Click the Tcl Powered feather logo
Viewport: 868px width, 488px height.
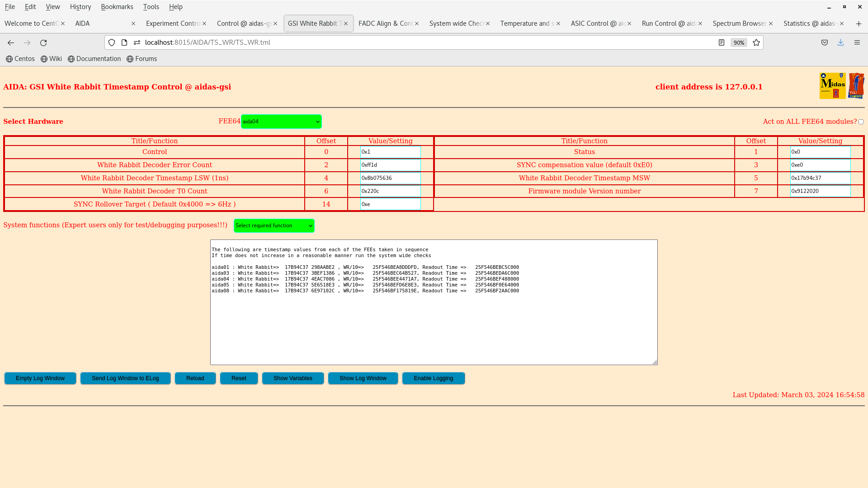click(x=856, y=86)
